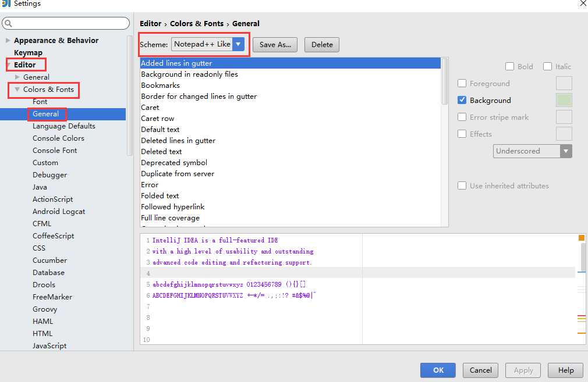The width and height of the screenshot is (588, 382).
Task: Click the IntelliJ Settings window icon
Action: click(6, 3)
